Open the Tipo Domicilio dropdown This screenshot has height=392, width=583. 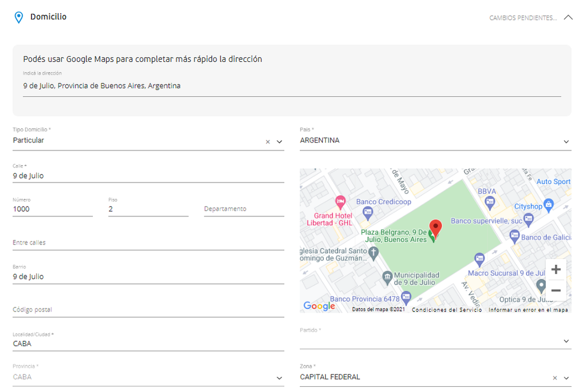click(279, 142)
